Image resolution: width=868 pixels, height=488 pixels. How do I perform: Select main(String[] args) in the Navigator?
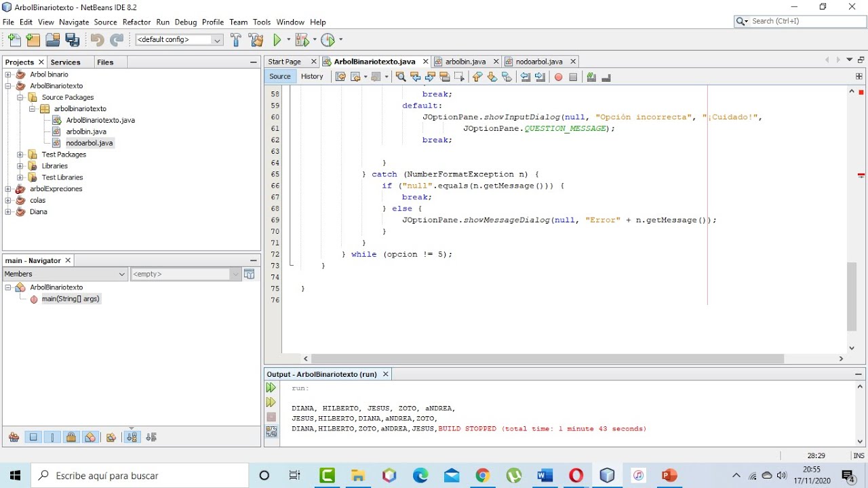[x=71, y=299]
